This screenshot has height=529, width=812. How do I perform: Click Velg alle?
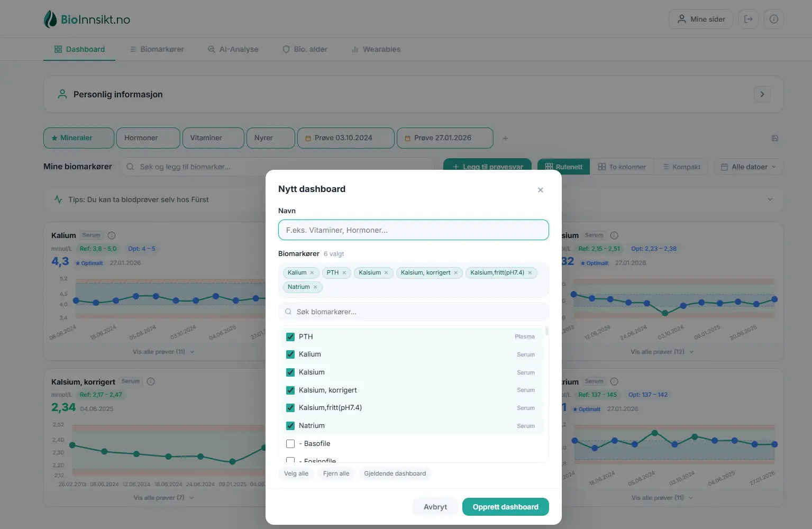pos(296,473)
